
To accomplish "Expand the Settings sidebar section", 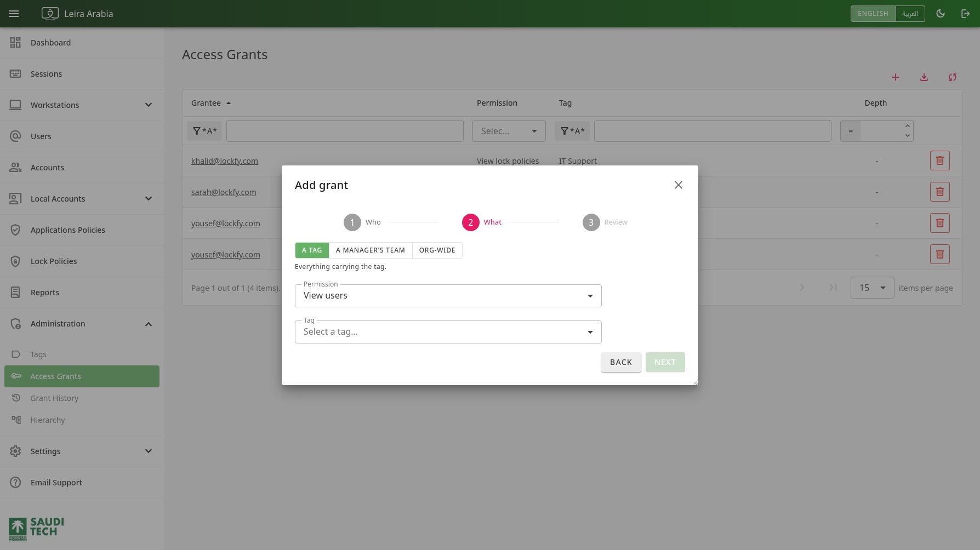I will (x=82, y=451).
